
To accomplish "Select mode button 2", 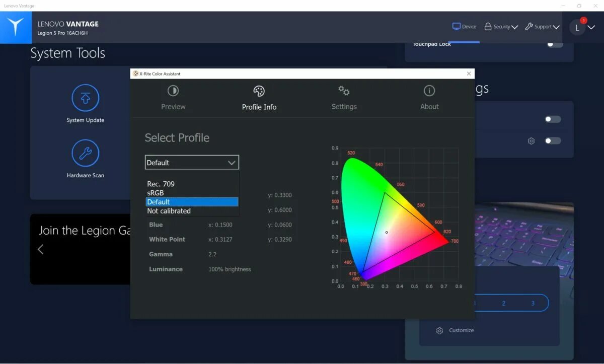I will tap(504, 303).
